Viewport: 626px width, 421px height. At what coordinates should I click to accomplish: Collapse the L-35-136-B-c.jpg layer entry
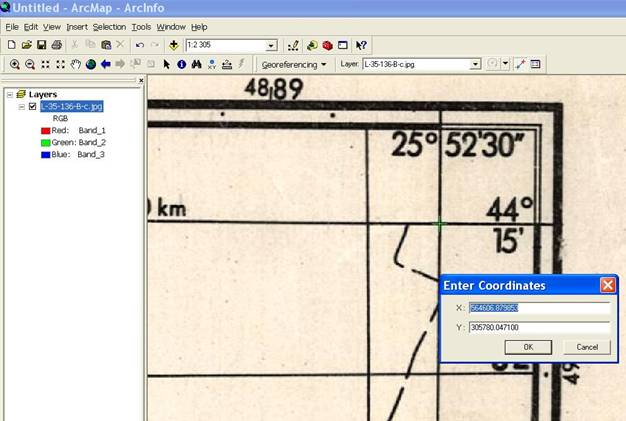tap(21, 106)
